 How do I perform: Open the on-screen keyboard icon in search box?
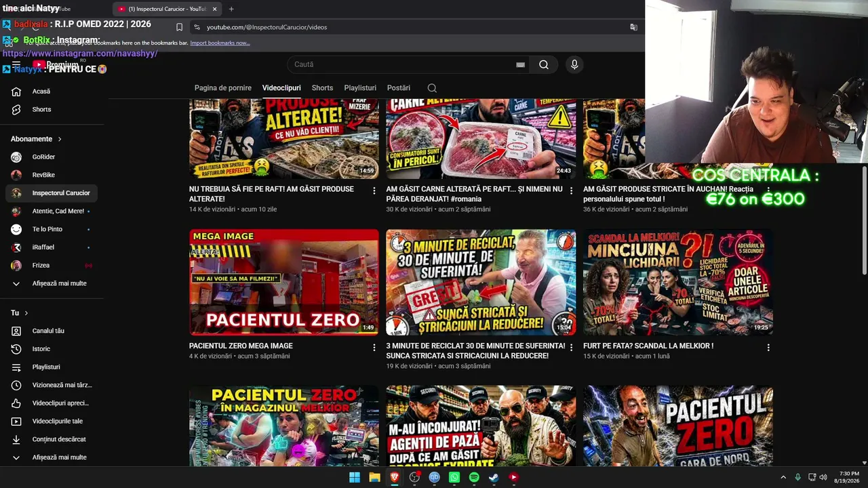click(x=520, y=64)
